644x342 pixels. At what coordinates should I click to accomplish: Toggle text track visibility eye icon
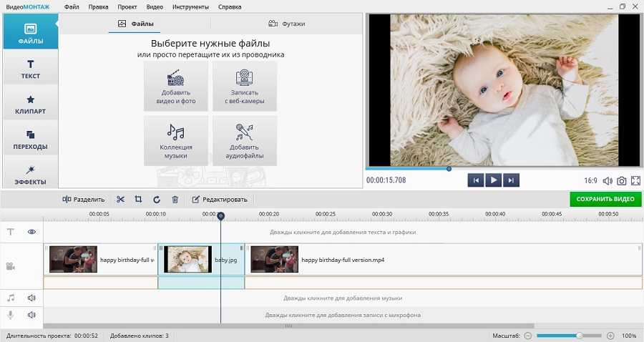click(31, 232)
